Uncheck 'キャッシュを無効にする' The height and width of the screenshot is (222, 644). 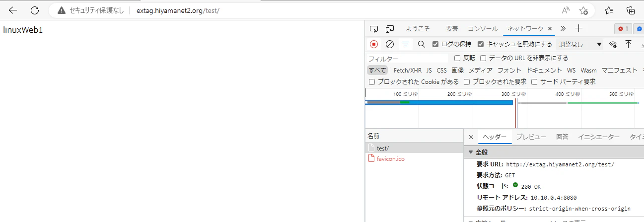[x=481, y=44]
